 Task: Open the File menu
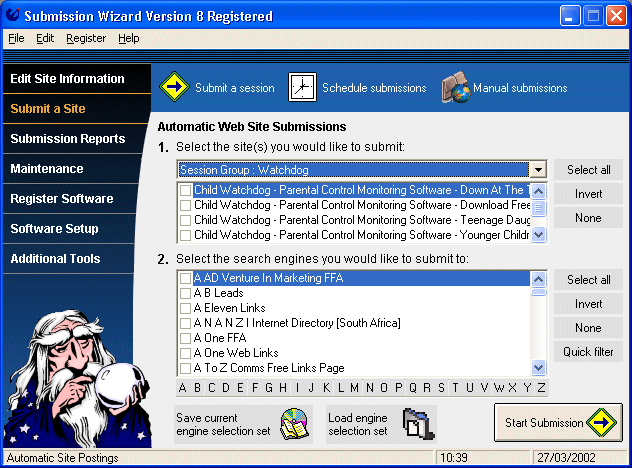click(16, 38)
